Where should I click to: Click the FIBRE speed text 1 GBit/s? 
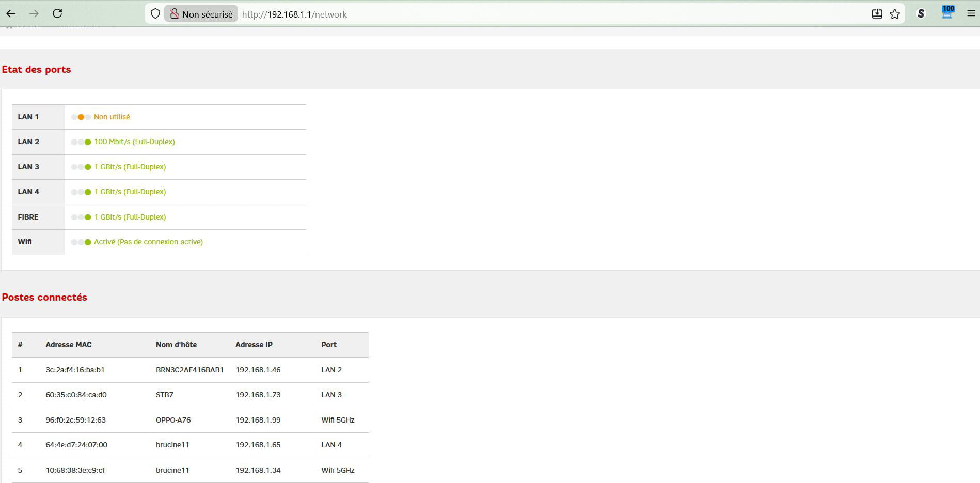130,217
